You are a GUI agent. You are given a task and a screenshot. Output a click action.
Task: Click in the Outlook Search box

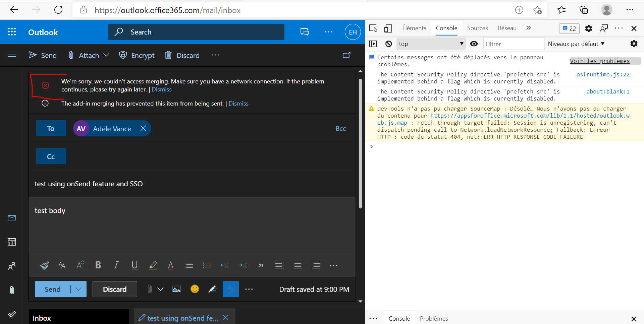[196, 32]
